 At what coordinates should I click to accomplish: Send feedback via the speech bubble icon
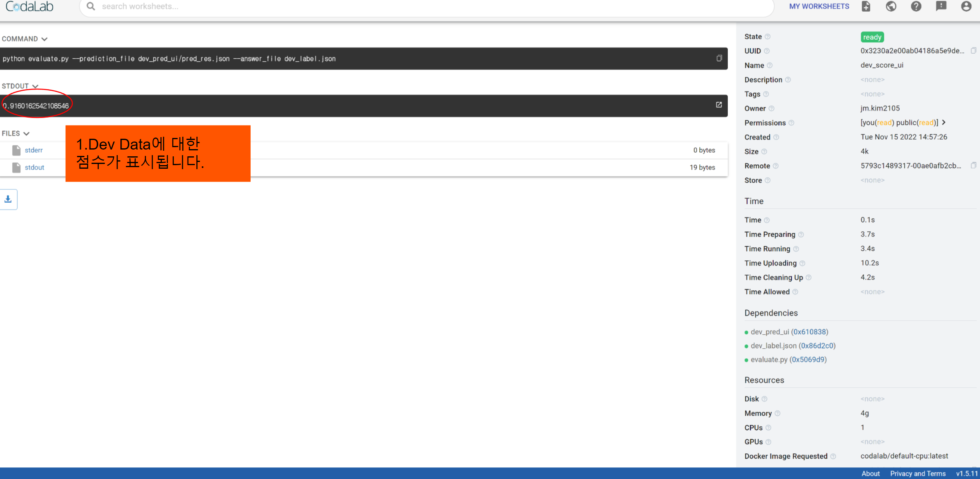click(x=941, y=6)
